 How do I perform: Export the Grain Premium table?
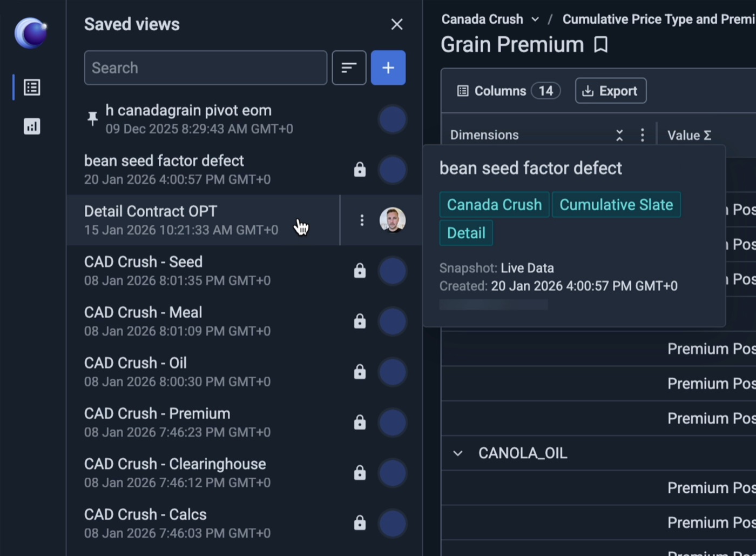coord(611,91)
